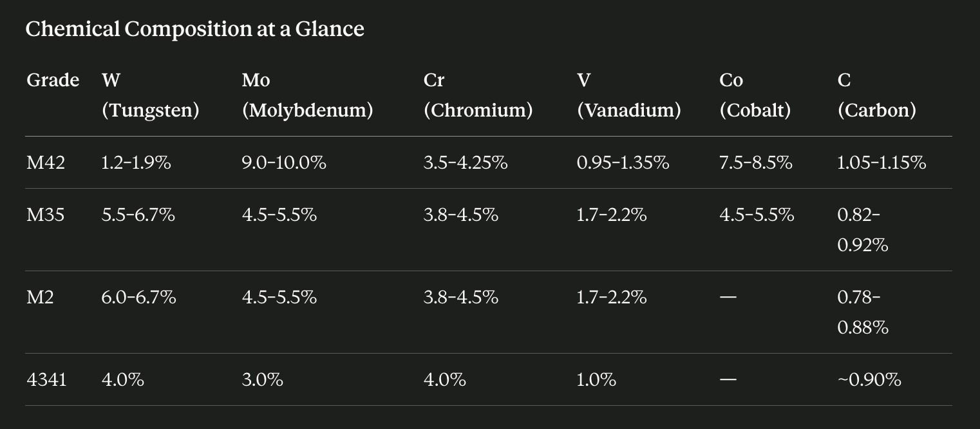Click the C (Carbon) column header
The height and width of the screenshot is (429, 980).
(x=876, y=95)
